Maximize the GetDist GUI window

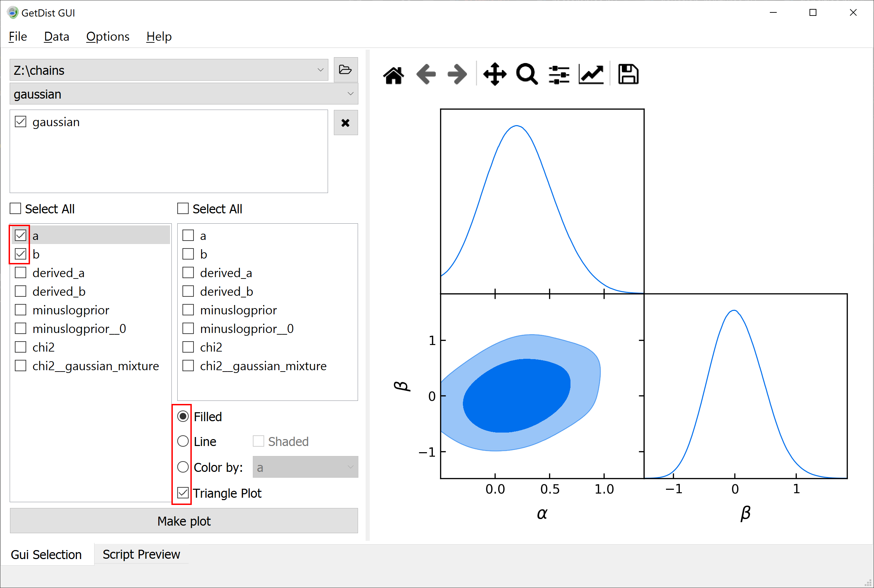pos(813,13)
